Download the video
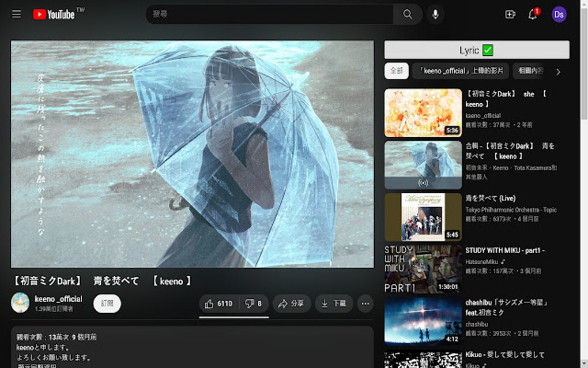 coord(334,303)
